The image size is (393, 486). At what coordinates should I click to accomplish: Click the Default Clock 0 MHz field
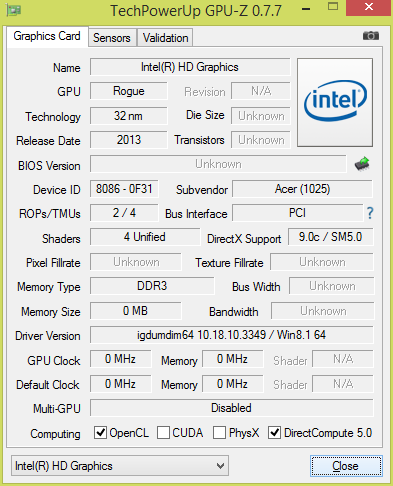120,384
